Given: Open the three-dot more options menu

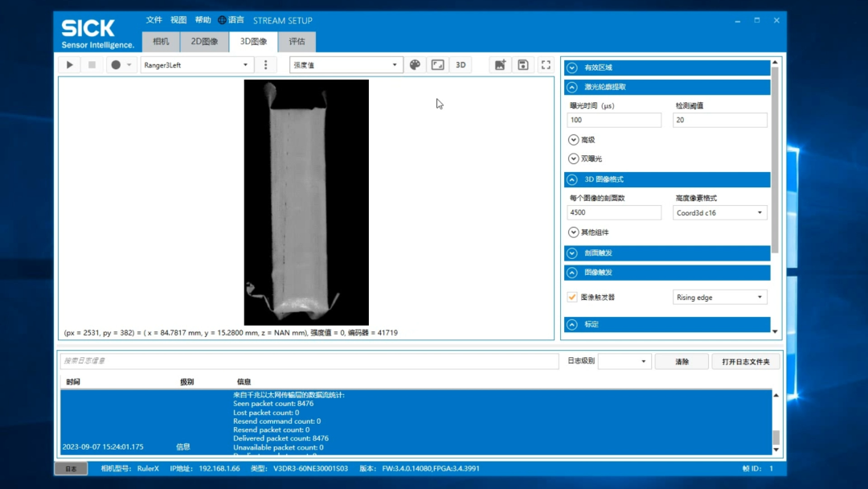Looking at the screenshot, I should [x=266, y=65].
